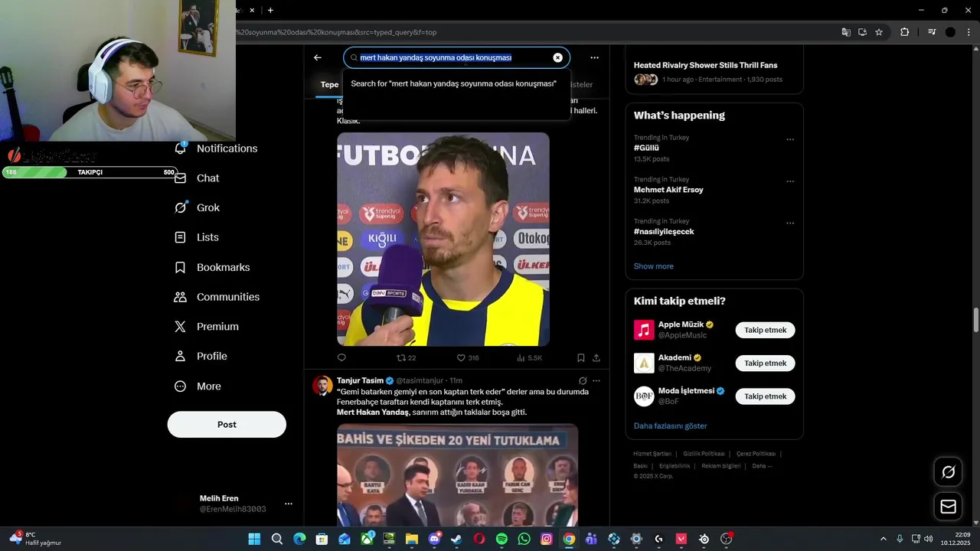The height and width of the screenshot is (551, 980).
Task: Open the browser Extensions puzzle icon
Action: pos(904,32)
